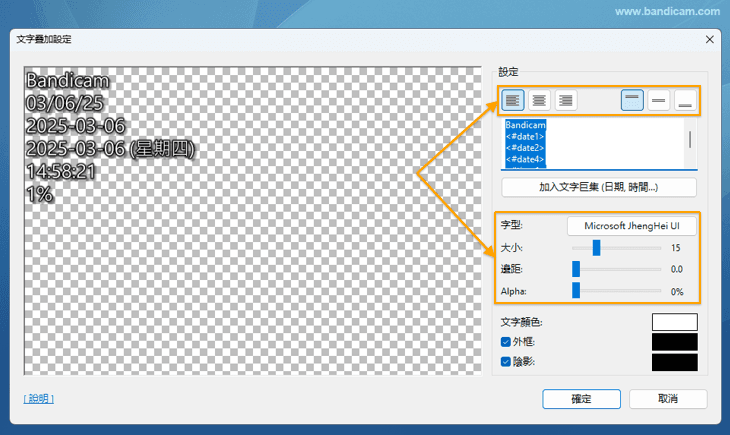Open the 外框 black color swatch
Image resolution: width=730 pixels, height=435 pixels.
click(x=674, y=342)
